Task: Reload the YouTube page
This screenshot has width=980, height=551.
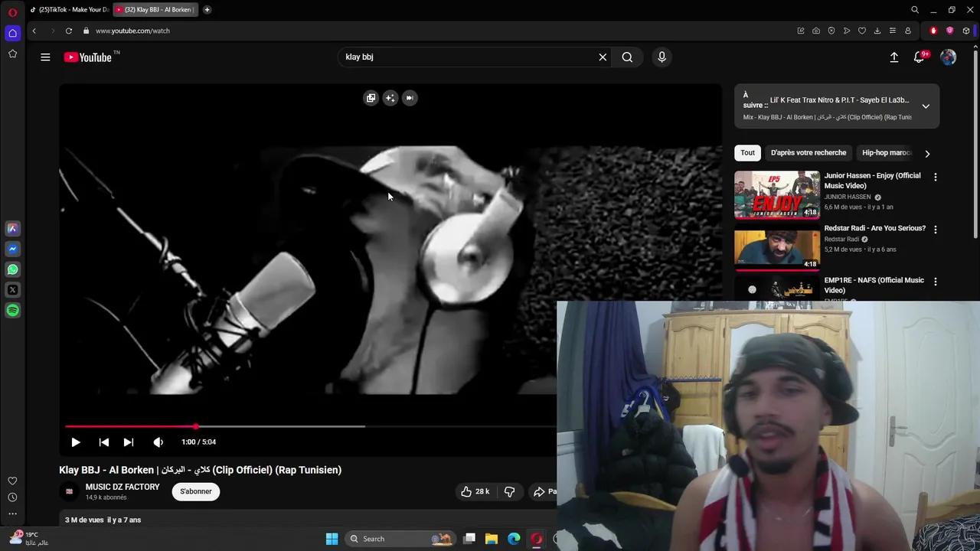Action: [x=69, y=31]
